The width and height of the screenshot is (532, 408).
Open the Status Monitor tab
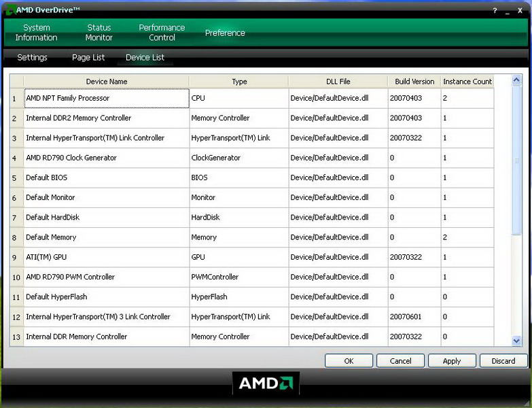(x=99, y=33)
